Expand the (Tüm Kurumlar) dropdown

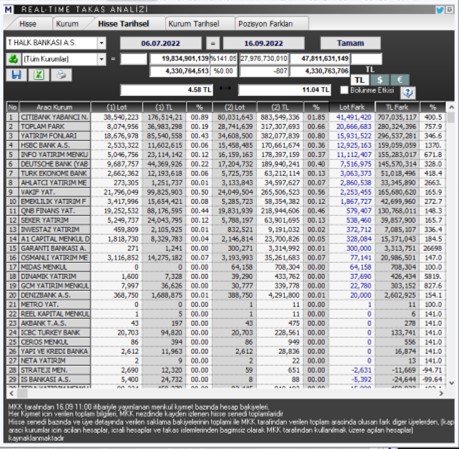[x=101, y=59]
